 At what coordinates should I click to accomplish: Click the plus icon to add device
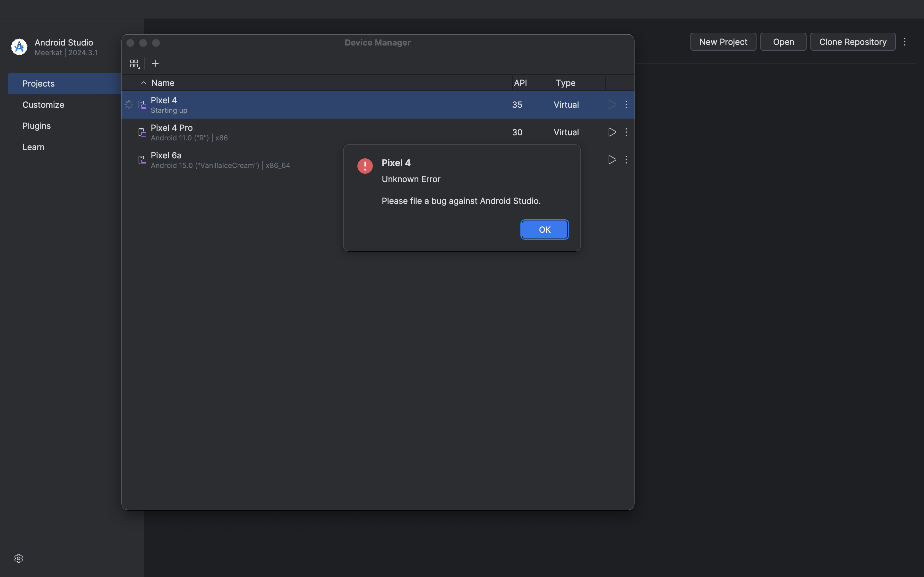pos(155,63)
